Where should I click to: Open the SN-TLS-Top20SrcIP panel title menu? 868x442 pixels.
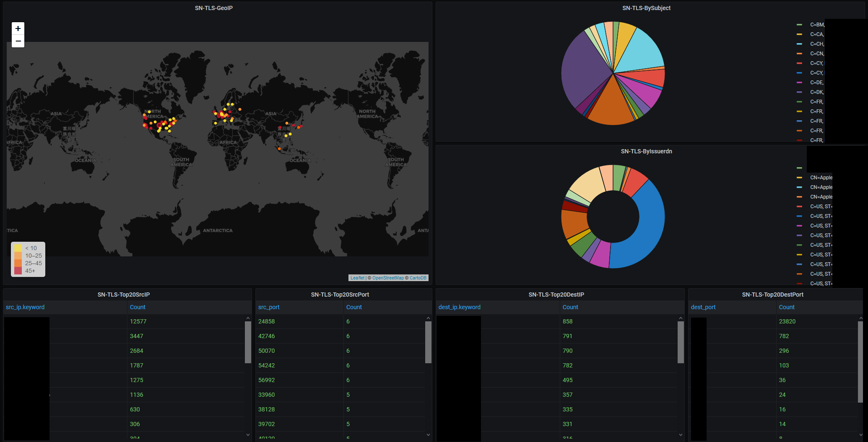tap(124, 295)
